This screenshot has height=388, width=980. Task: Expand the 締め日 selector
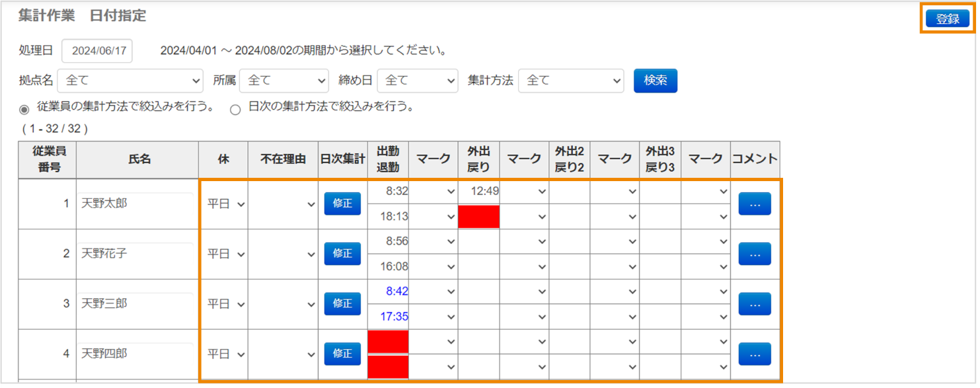418,81
